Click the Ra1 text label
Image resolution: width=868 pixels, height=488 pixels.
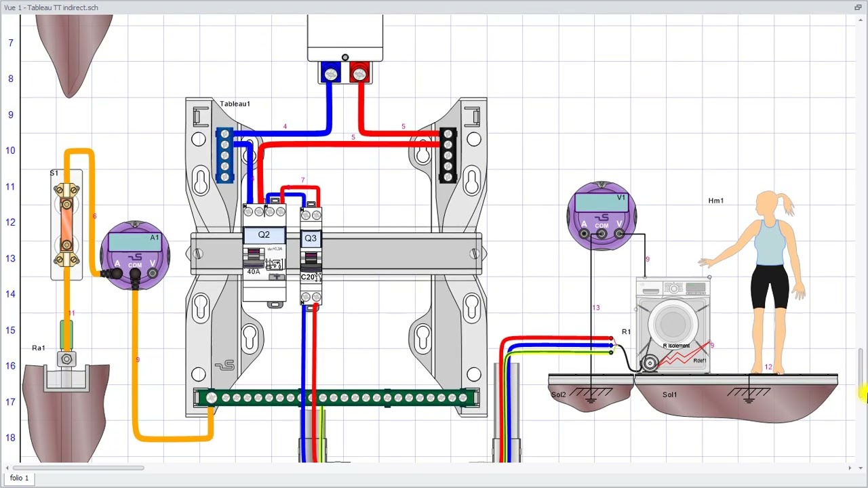click(38, 348)
